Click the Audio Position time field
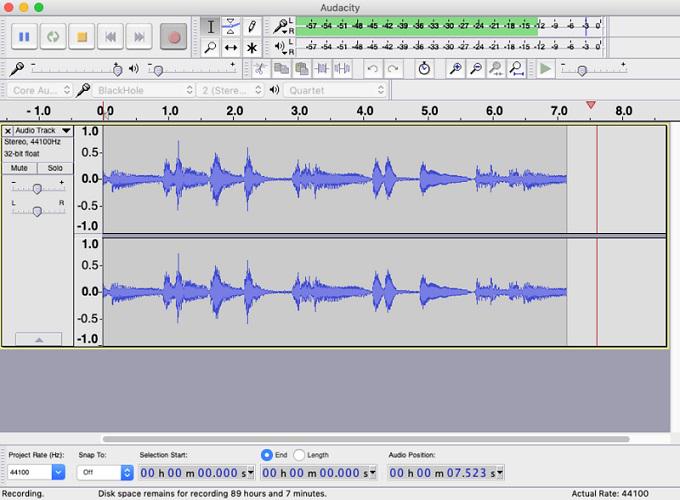 [x=445, y=473]
